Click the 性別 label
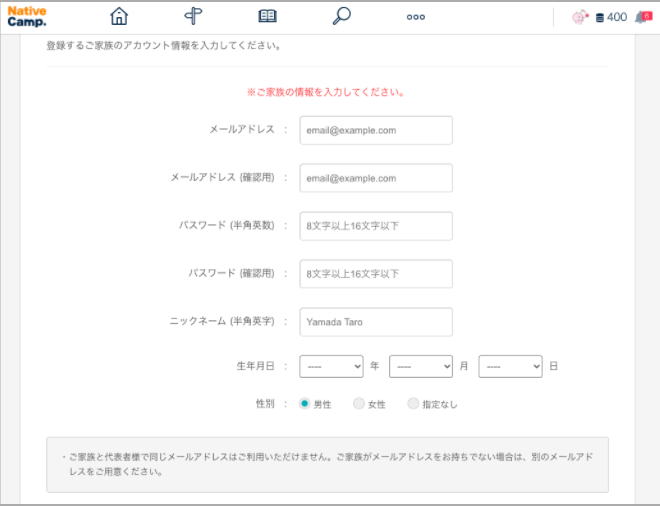The width and height of the screenshot is (660, 507). (265, 404)
